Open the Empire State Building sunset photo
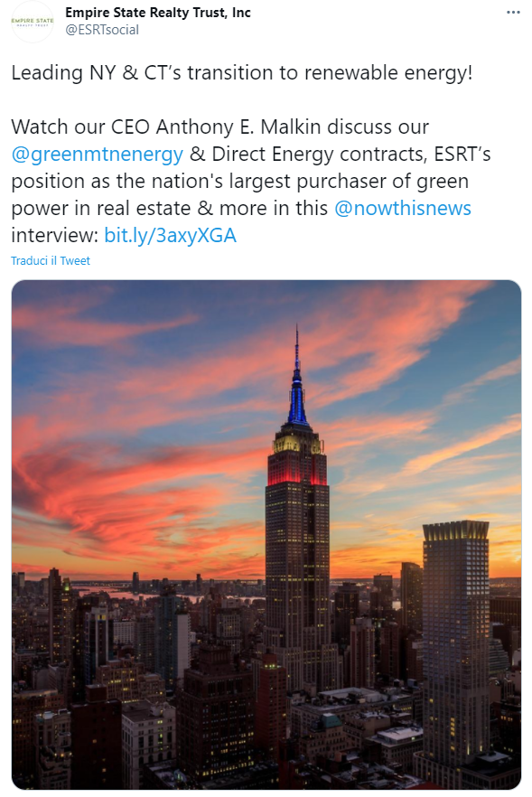532x797 pixels. point(266,535)
